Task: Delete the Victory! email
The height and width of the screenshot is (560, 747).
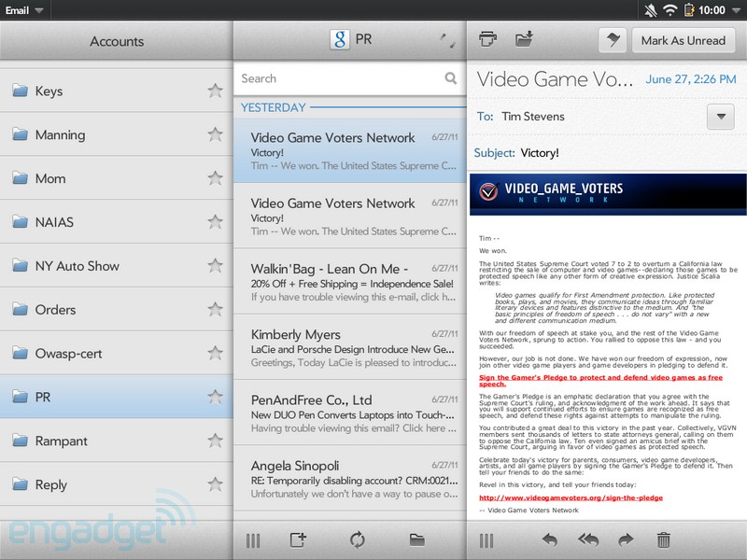Action: [664, 540]
